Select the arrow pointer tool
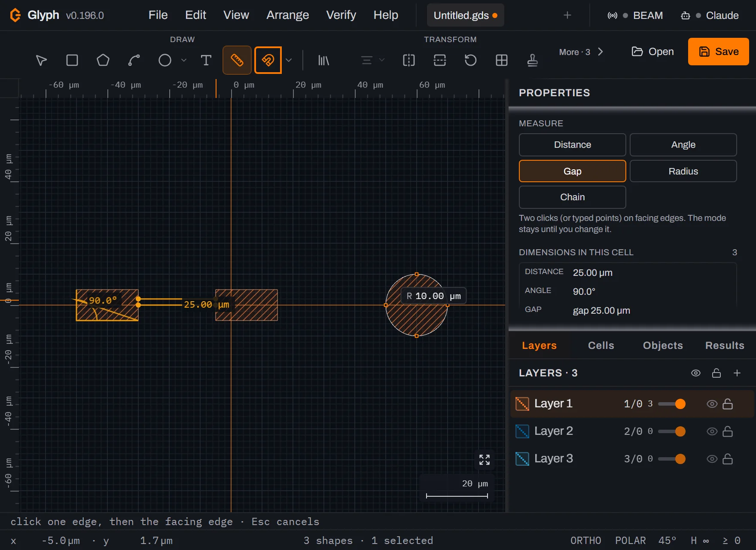Image resolution: width=756 pixels, height=550 pixels. 41,60
